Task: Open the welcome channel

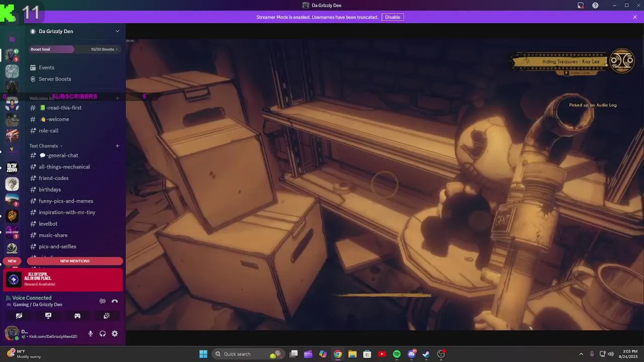Action: point(74,119)
